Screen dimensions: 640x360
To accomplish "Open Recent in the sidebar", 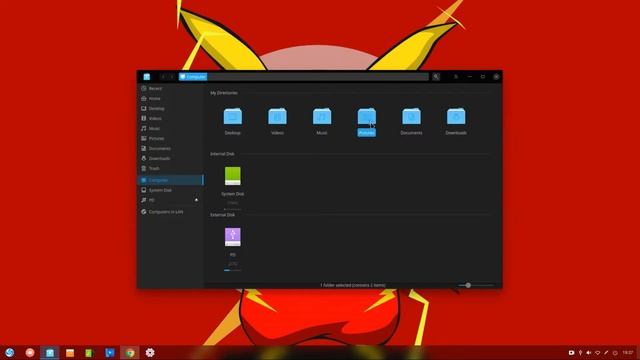I will tap(170, 89).
